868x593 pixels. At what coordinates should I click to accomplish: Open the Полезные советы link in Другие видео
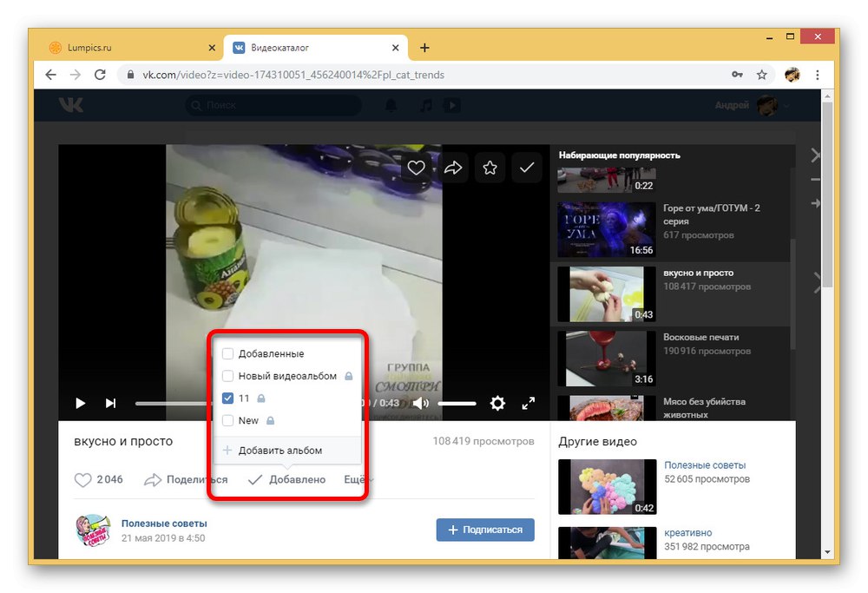click(705, 465)
